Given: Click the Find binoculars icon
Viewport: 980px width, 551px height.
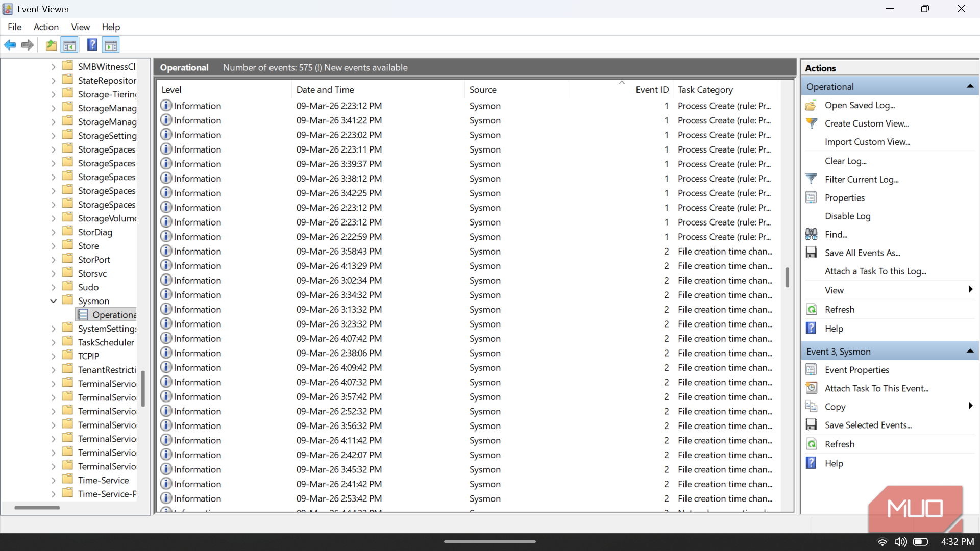Looking at the screenshot, I should (x=811, y=235).
